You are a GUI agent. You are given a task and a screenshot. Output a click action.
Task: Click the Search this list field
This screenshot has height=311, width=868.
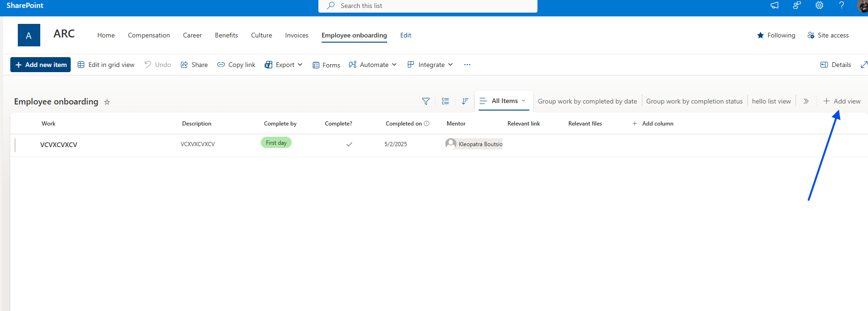[x=427, y=6]
